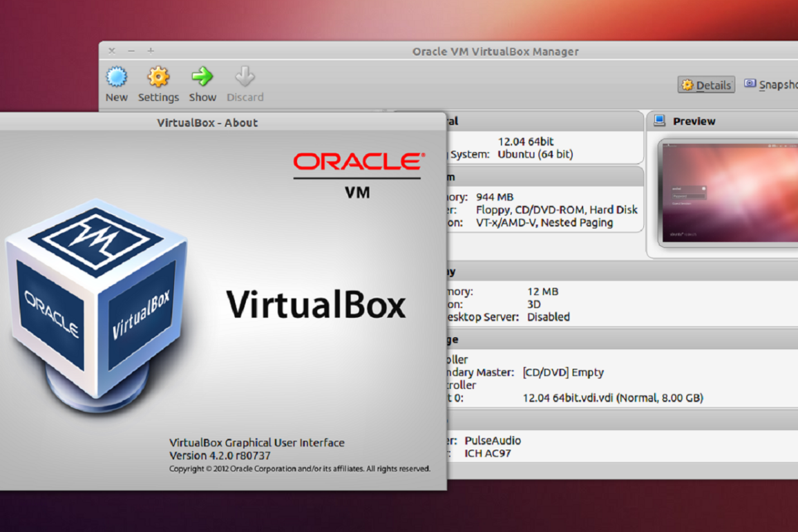798x532 pixels.
Task: Click the Version 4.2.0 r80737 text
Action: coord(220,456)
